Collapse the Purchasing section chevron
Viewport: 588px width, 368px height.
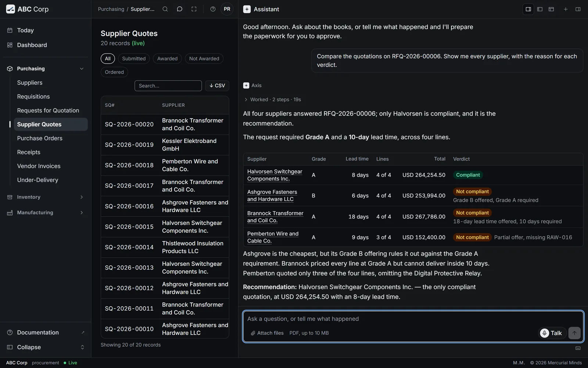click(82, 69)
